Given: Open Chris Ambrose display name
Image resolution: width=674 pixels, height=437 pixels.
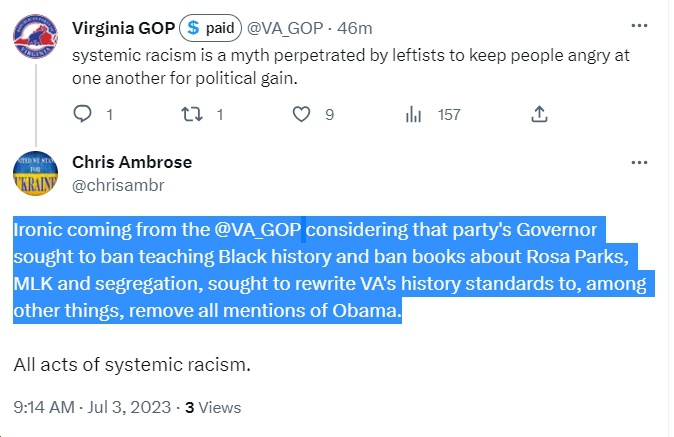Looking at the screenshot, I should [x=132, y=162].
